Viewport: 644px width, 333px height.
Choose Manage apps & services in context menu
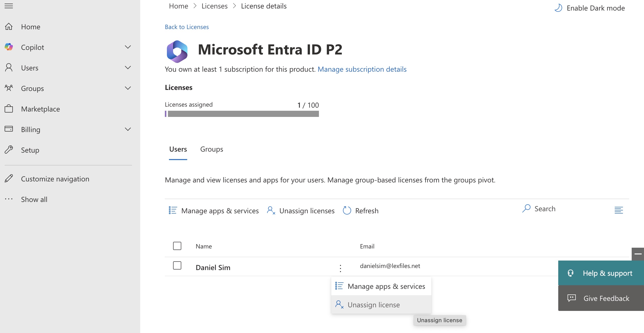pyautogui.click(x=381, y=286)
